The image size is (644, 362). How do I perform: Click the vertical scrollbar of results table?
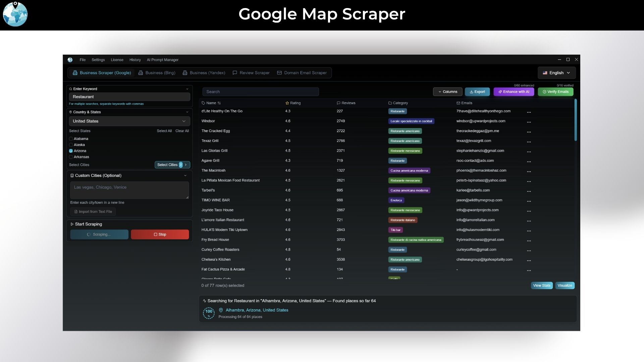coord(576,120)
